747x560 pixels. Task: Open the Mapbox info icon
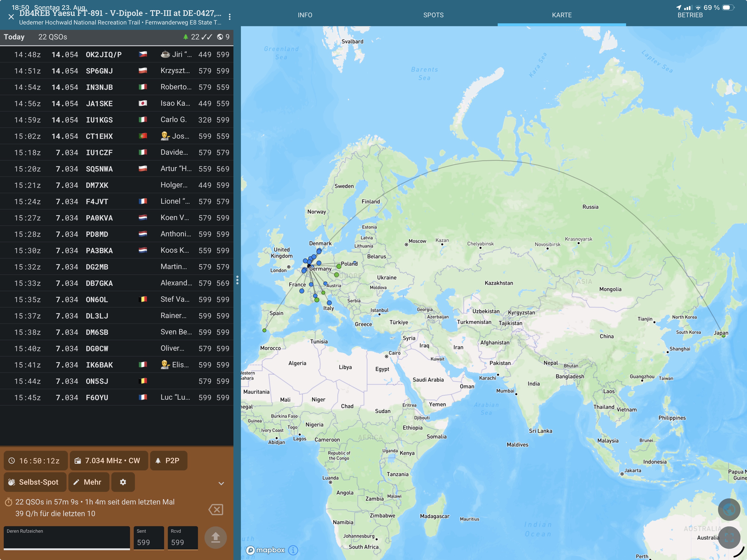pos(293,550)
